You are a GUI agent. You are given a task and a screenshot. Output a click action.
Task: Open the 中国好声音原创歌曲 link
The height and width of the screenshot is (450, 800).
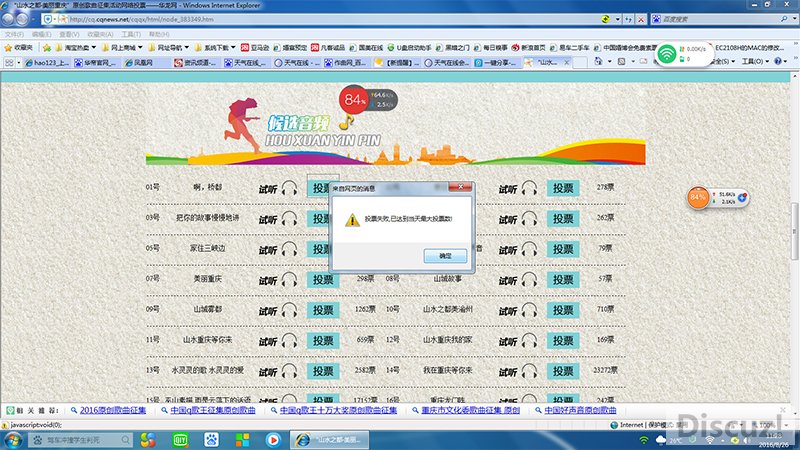(x=580, y=410)
